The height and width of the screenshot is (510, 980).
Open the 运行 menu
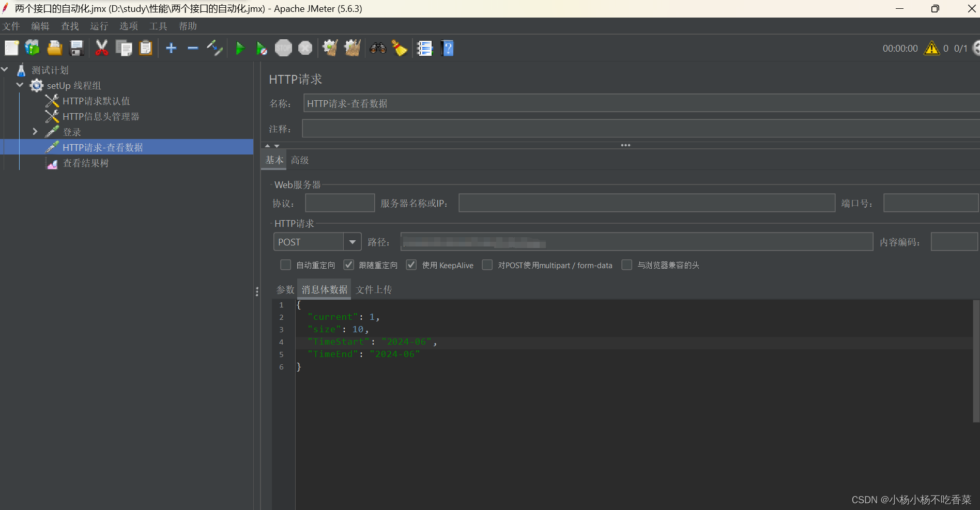(x=99, y=26)
